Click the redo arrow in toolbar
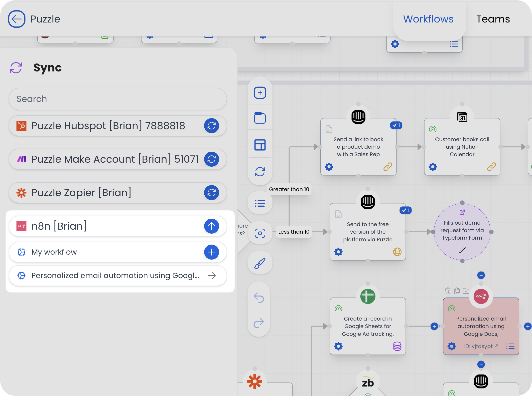532x396 pixels. point(259,323)
